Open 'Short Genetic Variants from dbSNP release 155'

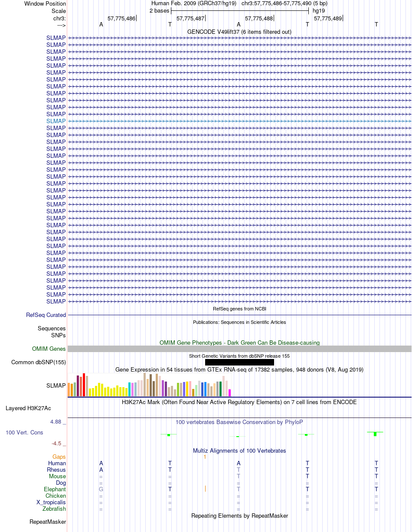coord(239,356)
